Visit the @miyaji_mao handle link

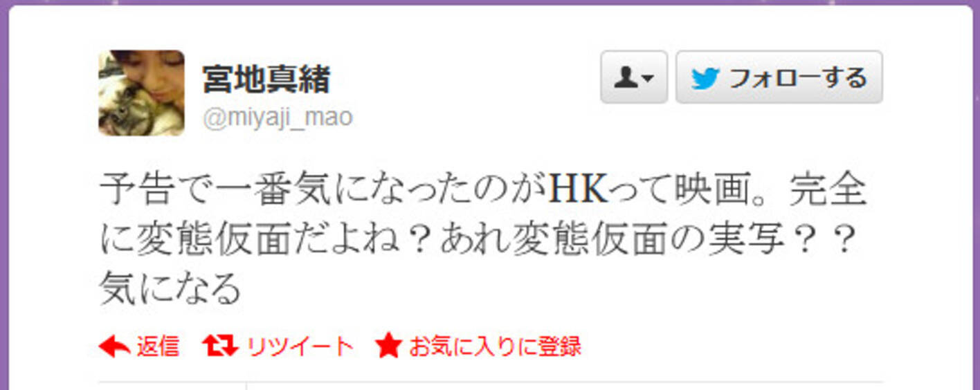point(278,118)
